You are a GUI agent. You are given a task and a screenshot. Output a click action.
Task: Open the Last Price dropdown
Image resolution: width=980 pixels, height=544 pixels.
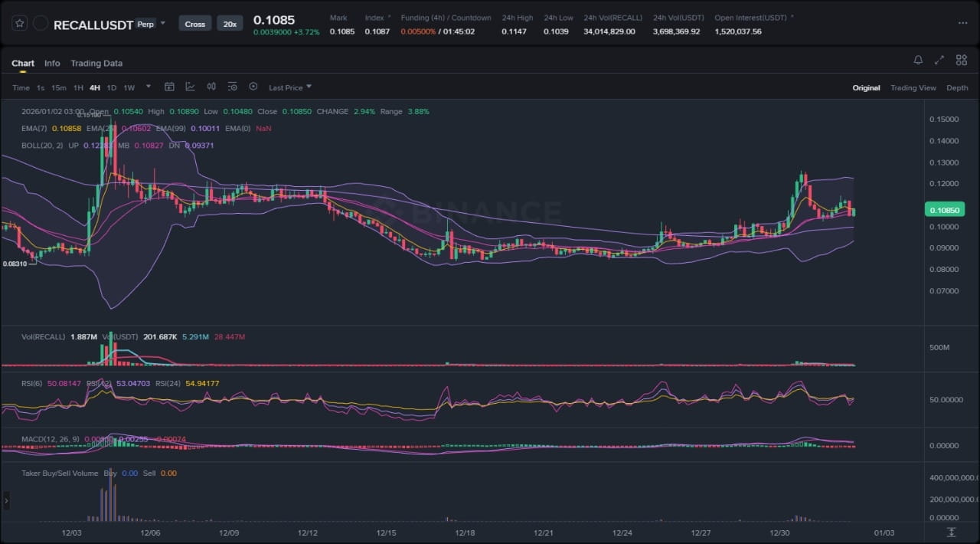(x=290, y=87)
